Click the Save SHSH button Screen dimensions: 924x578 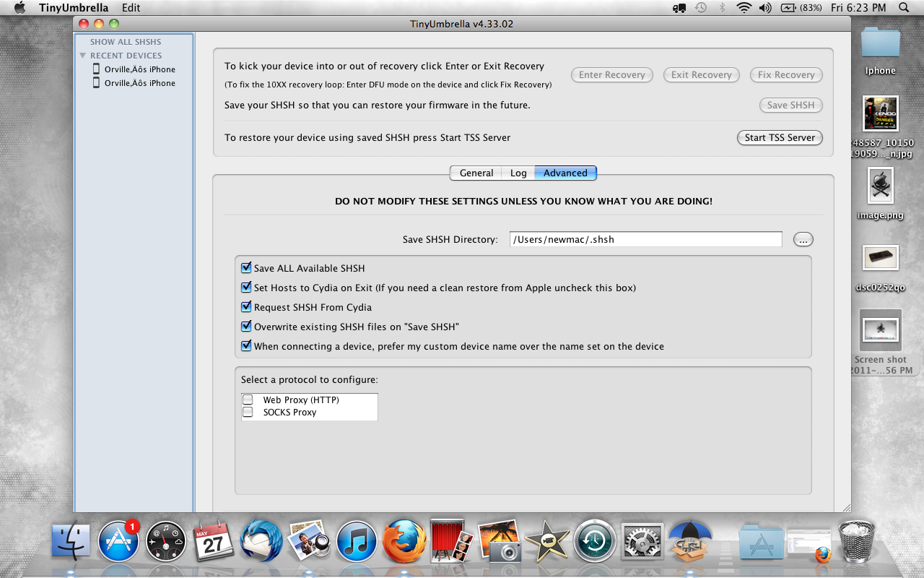coord(790,105)
